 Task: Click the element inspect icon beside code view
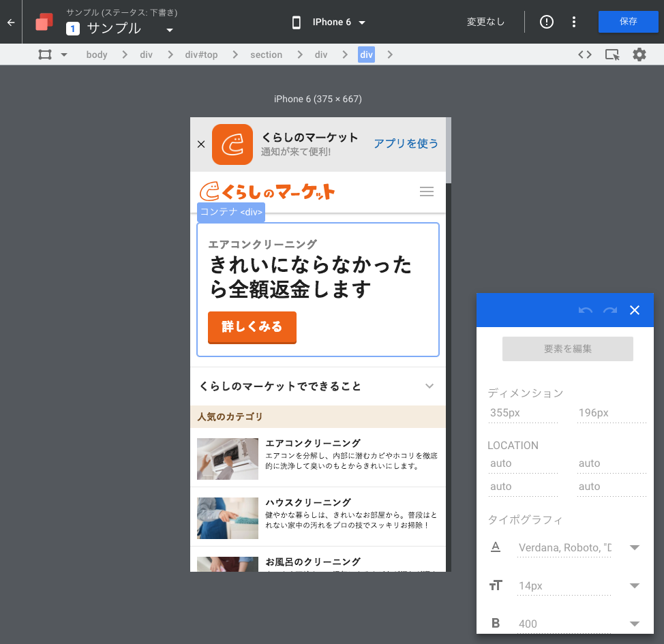[x=612, y=55]
